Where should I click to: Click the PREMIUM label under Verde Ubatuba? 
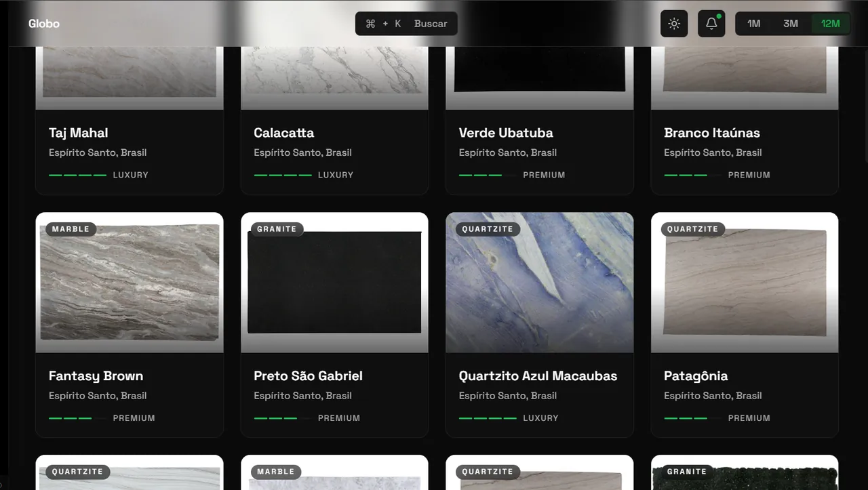tap(544, 175)
